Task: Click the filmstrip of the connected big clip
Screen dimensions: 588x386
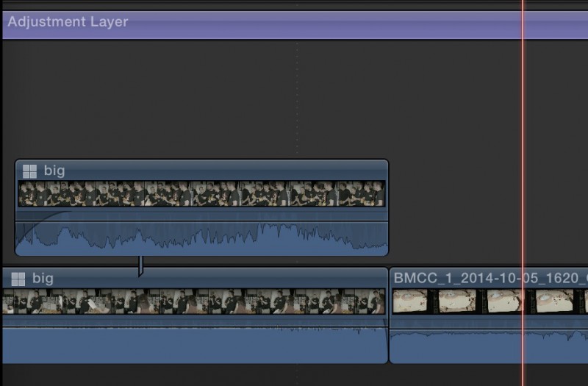Action: pyautogui.click(x=201, y=193)
